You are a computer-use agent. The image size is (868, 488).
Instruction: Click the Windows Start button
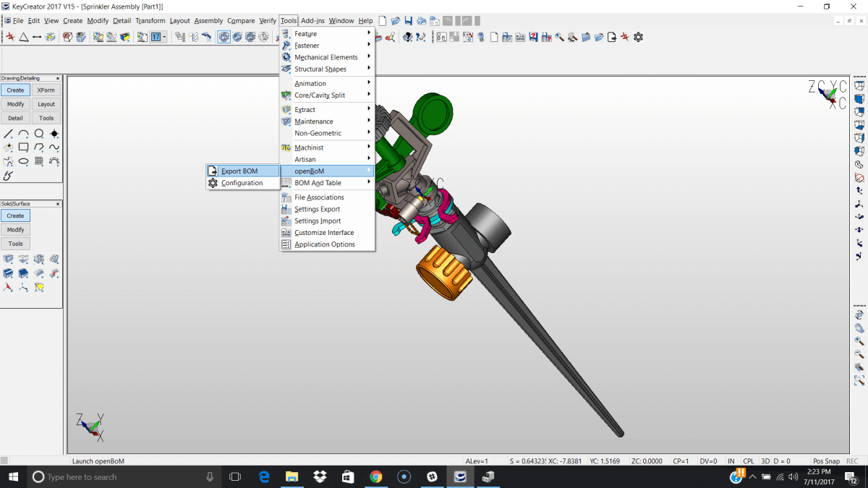click(x=13, y=476)
